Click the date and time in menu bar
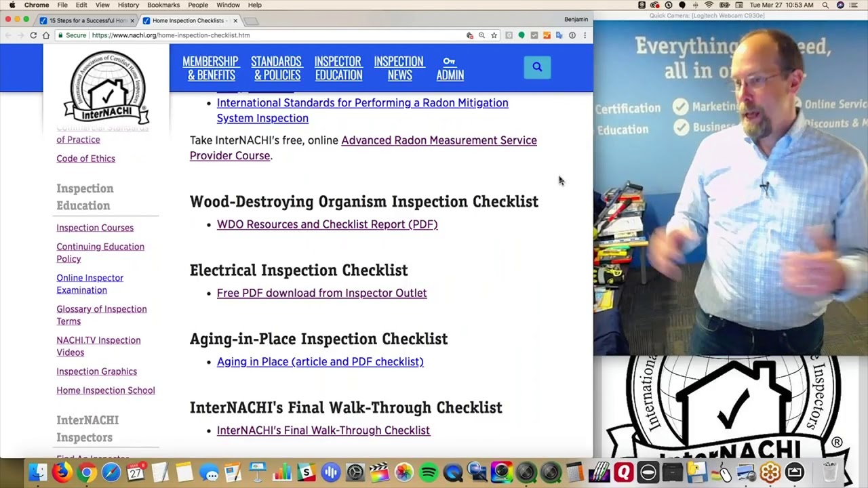 point(782,5)
